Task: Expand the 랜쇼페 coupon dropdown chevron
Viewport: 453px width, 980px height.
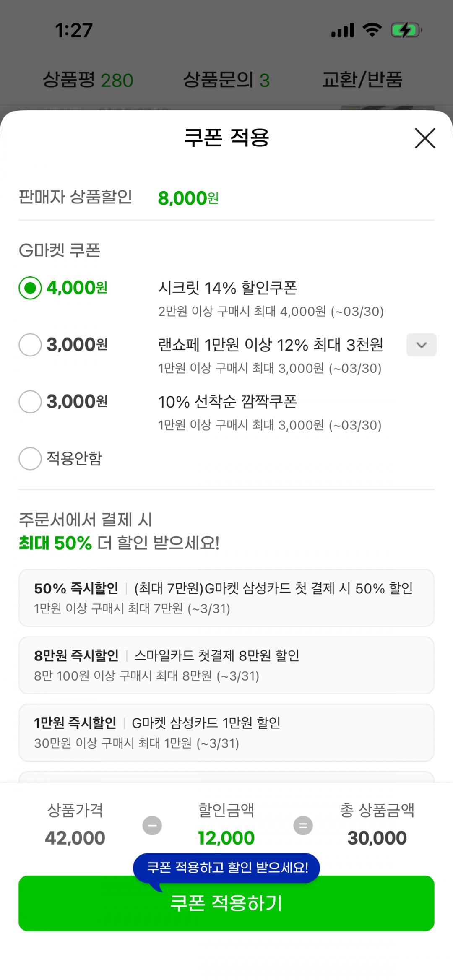Action: [x=421, y=345]
